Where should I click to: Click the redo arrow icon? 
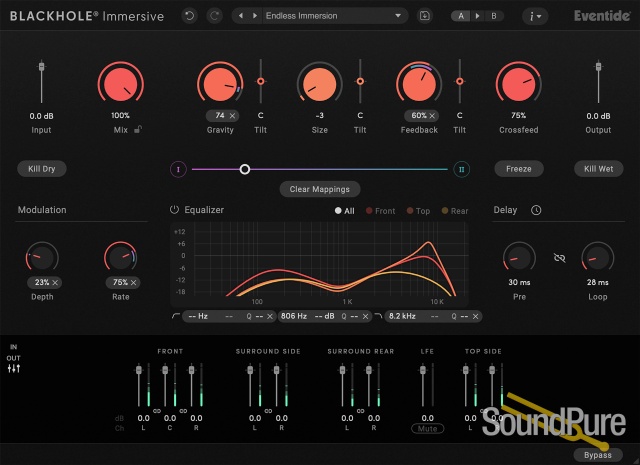point(213,16)
